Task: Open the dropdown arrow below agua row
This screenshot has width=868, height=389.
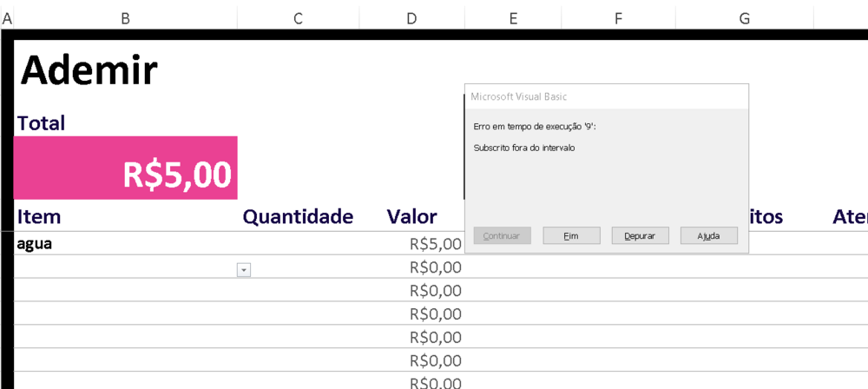Action: point(244,270)
